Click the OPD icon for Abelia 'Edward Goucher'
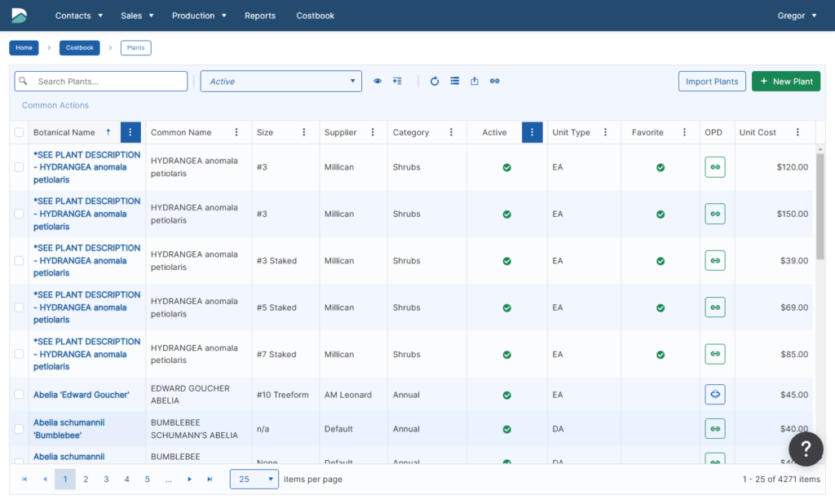 coord(714,394)
